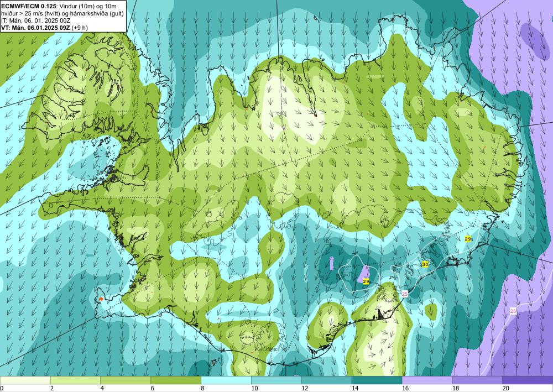Image resolution: width=553 pixels, height=392 pixels.
Task: Click the legend scale number '8'
Action: (203, 389)
